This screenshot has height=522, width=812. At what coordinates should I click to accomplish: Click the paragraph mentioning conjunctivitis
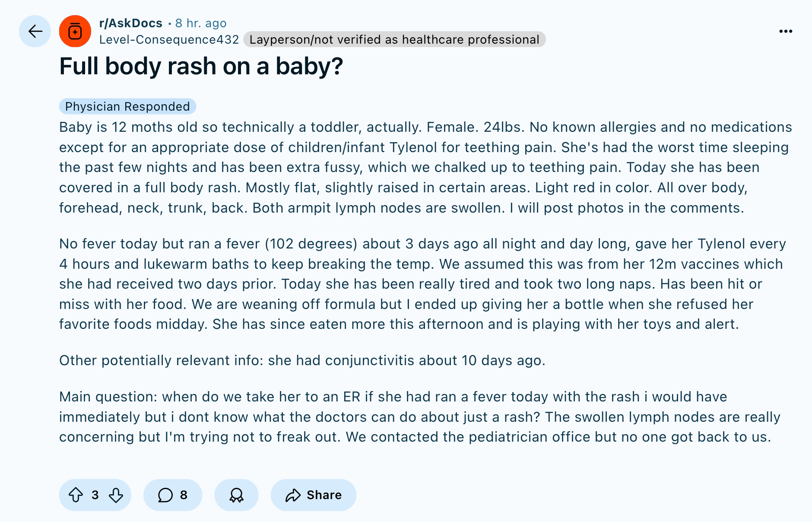click(302, 360)
